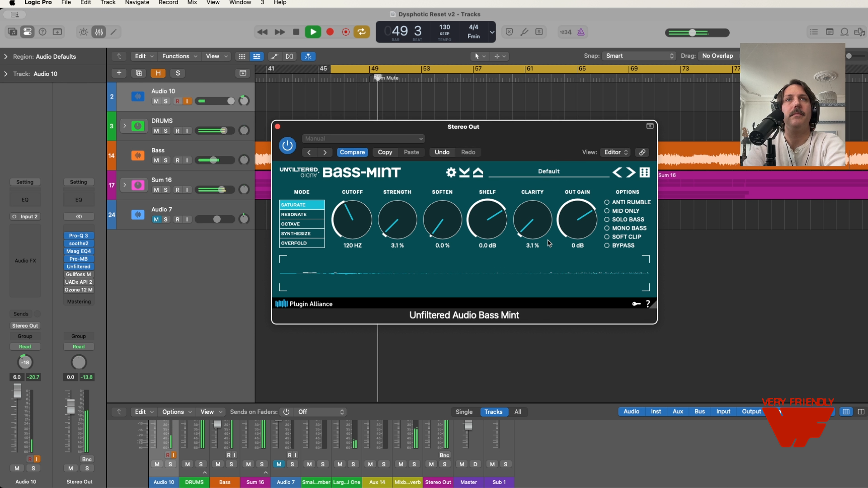
Task: Click the Compare button in plugin header
Action: click(x=352, y=152)
